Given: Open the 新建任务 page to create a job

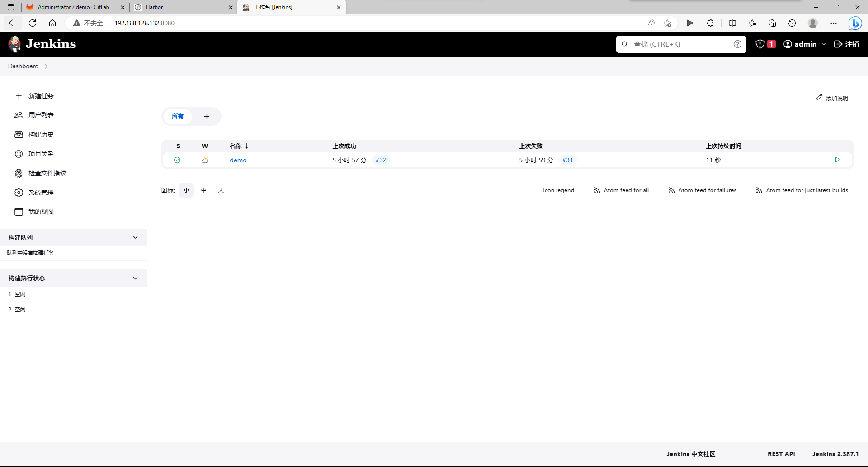Looking at the screenshot, I should pos(41,95).
